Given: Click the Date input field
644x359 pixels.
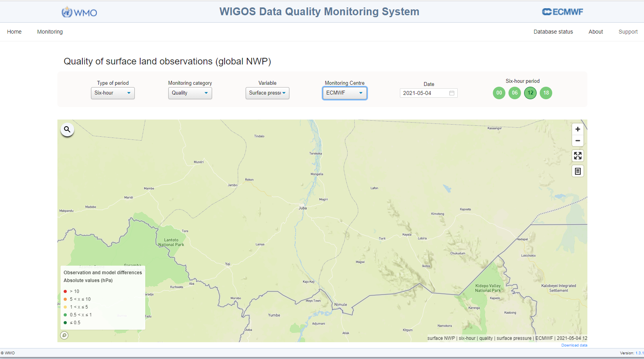Looking at the screenshot, I should (x=429, y=93).
